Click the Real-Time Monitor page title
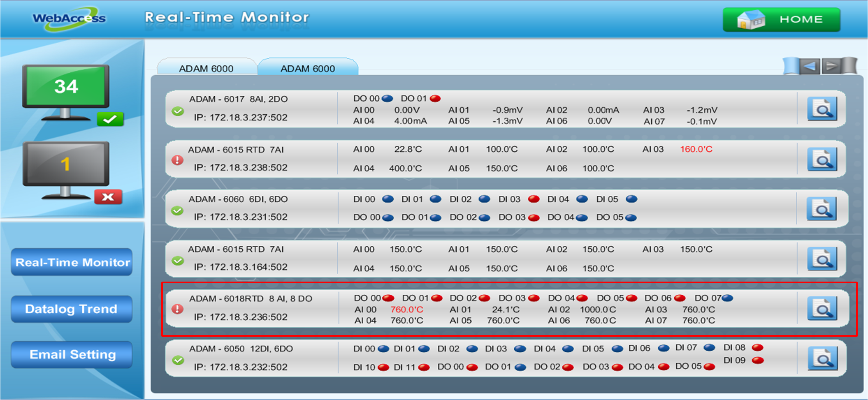This screenshot has height=400, width=868. point(227,17)
